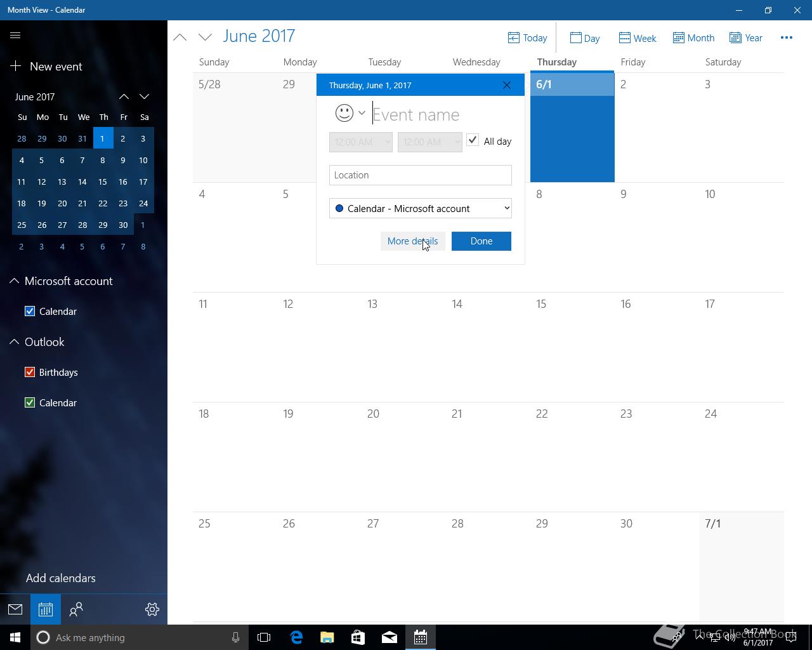Open Mail app from taskbar
Viewport: 812px width, 650px height.
pyautogui.click(x=390, y=637)
